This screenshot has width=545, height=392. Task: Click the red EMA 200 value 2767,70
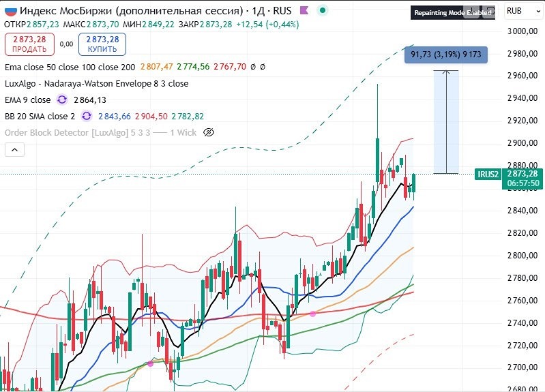[230, 67]
